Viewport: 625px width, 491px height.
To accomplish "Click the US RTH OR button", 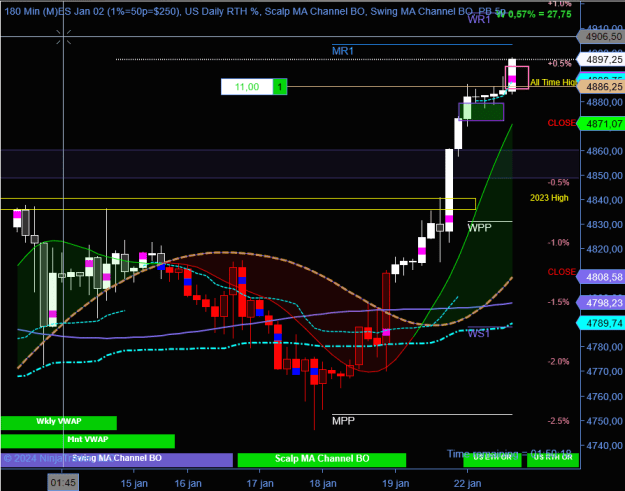I will point(553,460).
